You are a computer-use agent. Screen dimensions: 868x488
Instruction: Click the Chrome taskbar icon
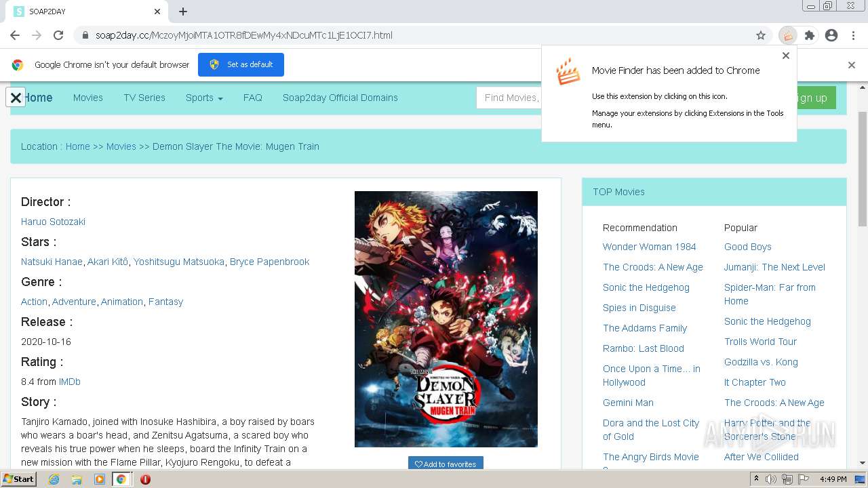[x=121, y=479]
